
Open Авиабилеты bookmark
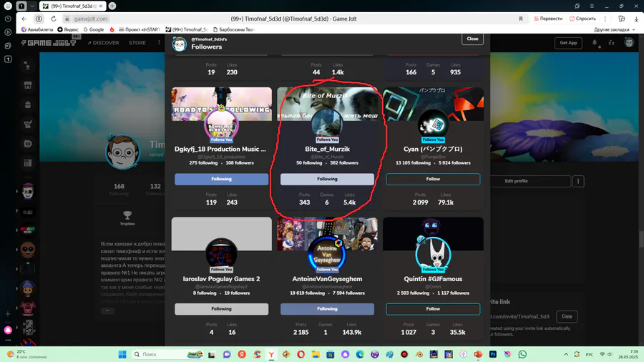[37, 29]
